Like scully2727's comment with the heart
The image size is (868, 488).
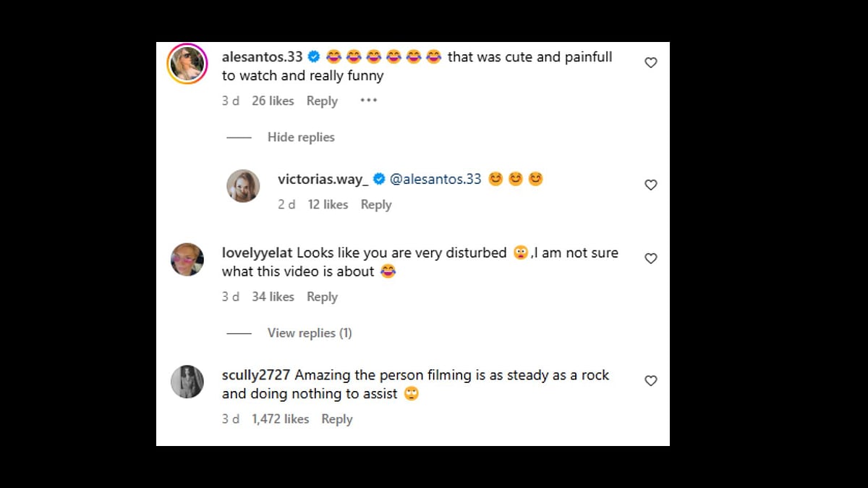650,381
